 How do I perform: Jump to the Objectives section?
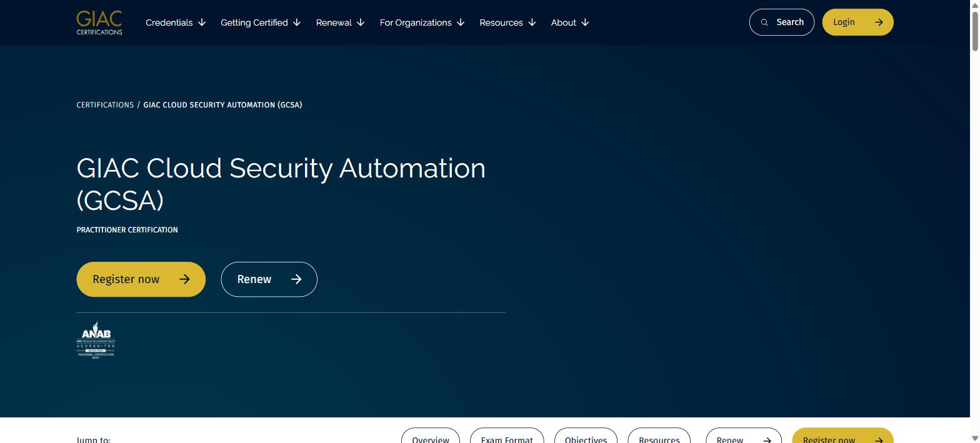(586, 436)
